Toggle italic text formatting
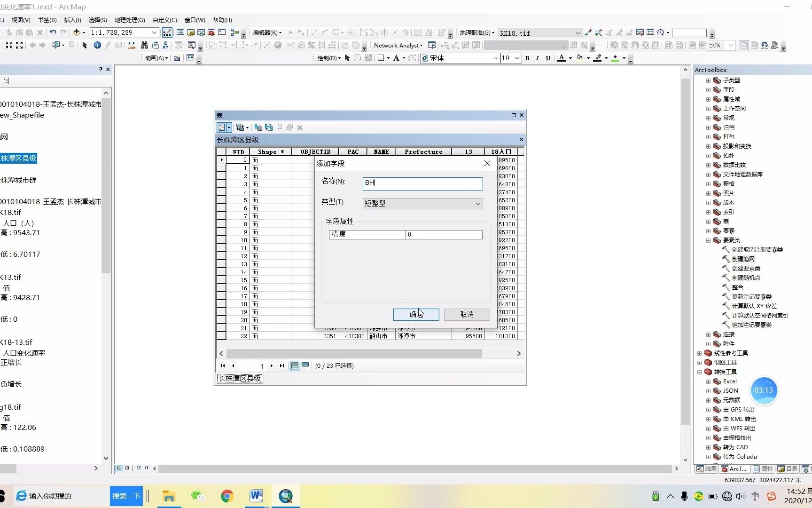812x508 pixels. [x=538, y=58]
